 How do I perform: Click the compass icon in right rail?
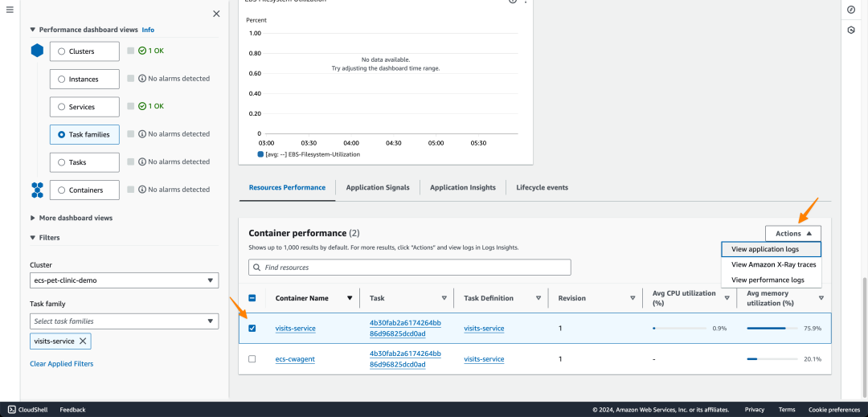(x=851, y=10)
